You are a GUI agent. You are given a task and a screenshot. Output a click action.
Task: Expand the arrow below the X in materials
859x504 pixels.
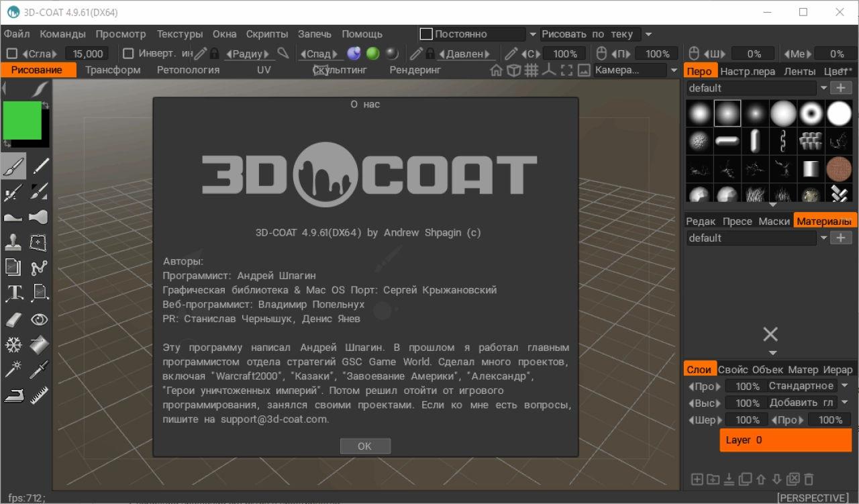772,353
